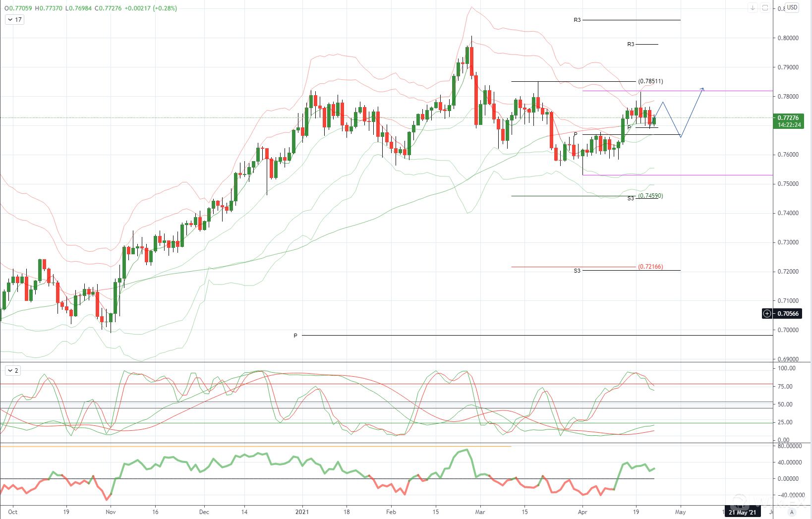The width and height of the screenshot is (812, 519).
Task: Select the blue projection arrow head
Action: tap(702, 89)
